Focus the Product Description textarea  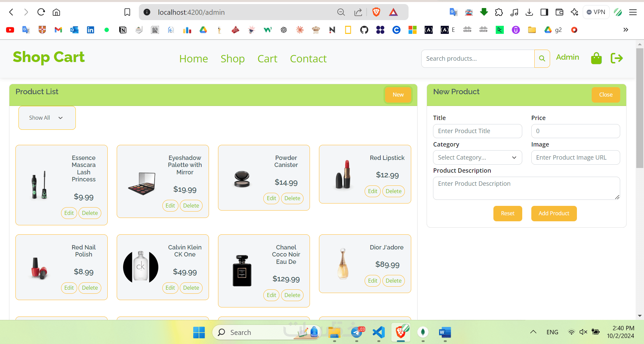click(x=527, y=188)
